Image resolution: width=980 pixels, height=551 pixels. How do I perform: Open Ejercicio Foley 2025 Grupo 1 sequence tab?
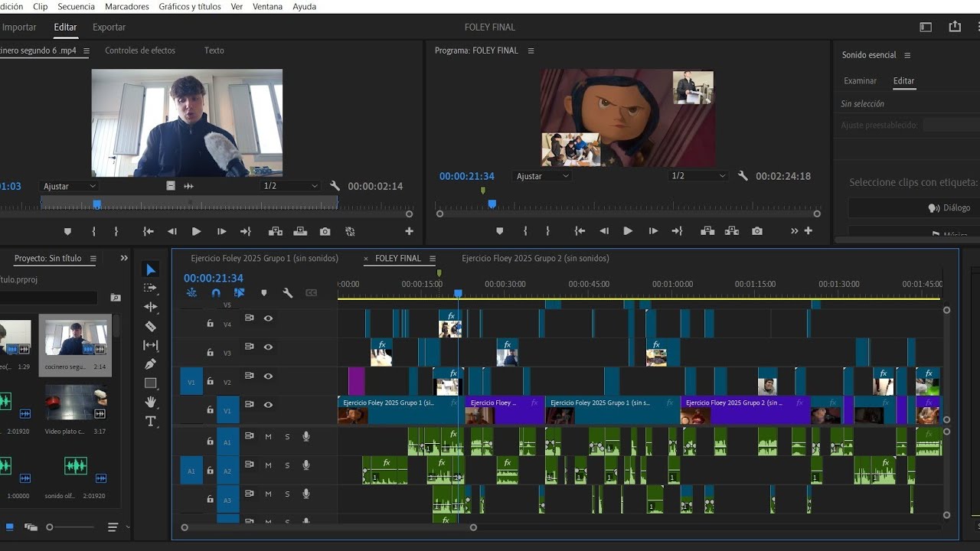click(264, 259)
